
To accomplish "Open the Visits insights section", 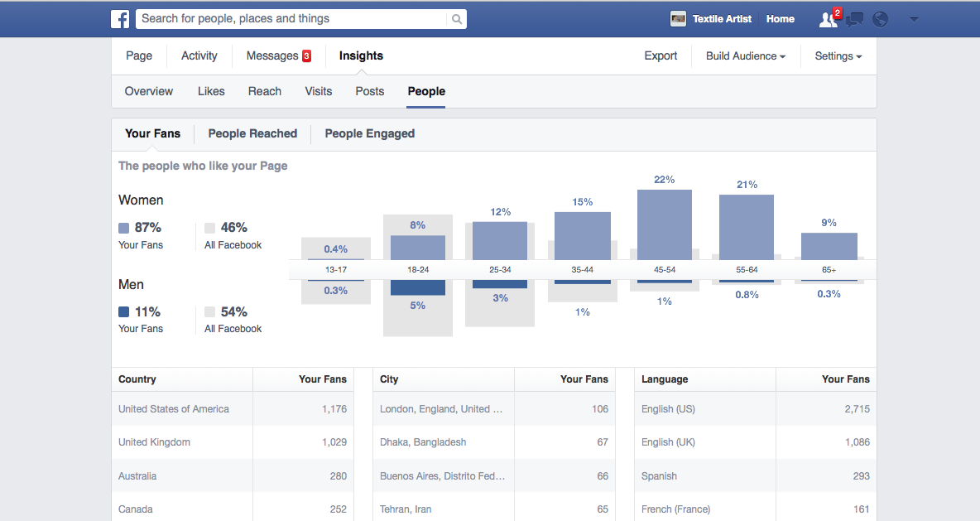I will coord(318,91).
